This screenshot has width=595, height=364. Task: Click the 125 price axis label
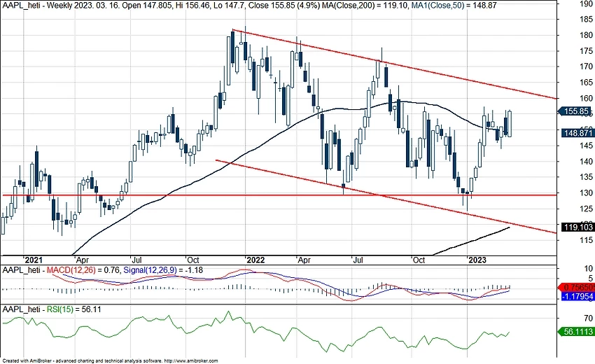586,209
